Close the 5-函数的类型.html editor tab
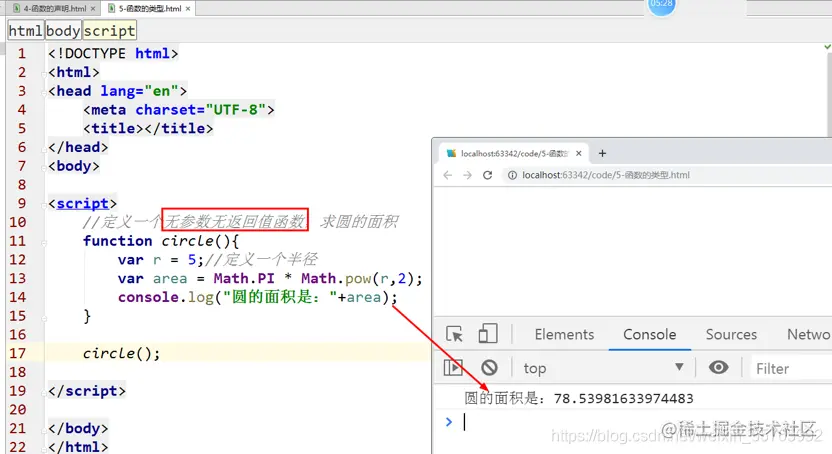Viewport: 832px width, 454px height. [188, 8]
